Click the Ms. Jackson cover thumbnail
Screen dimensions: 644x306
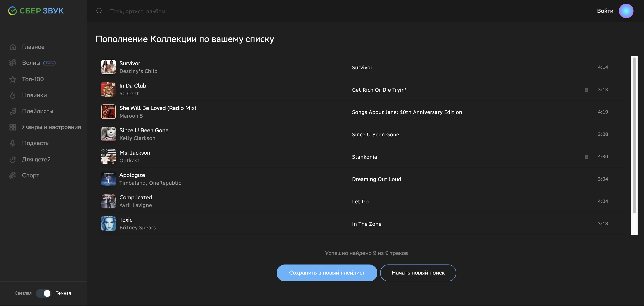point(108,156)
